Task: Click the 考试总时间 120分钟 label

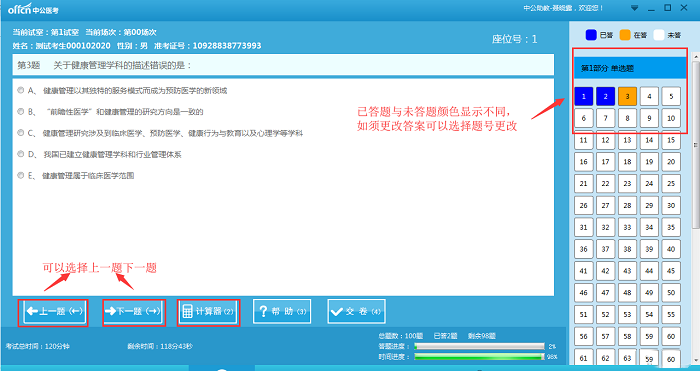Action: click(x=37, y=346)
